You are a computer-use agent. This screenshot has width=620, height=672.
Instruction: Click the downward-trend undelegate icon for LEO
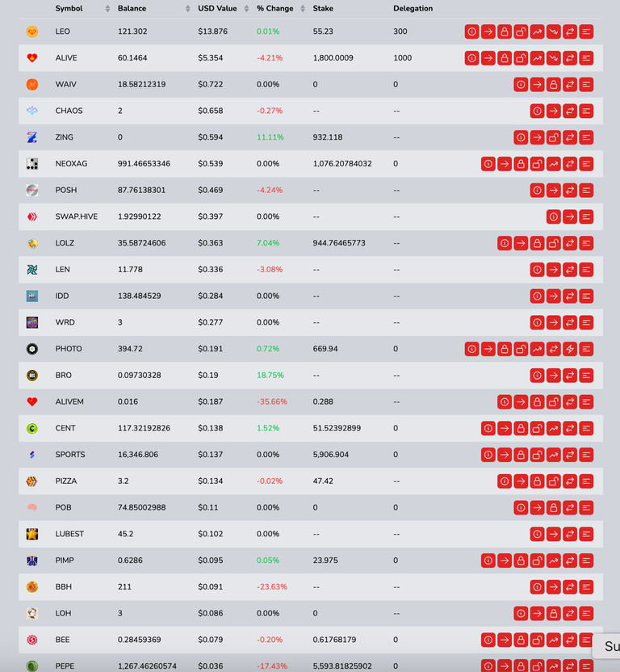coord(554,31)
